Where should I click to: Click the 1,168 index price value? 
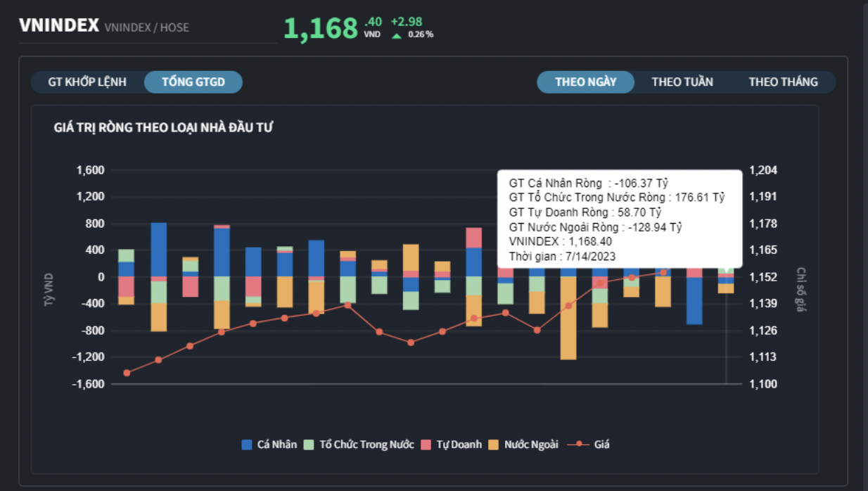pyautogui.click(x=321, y=30)
